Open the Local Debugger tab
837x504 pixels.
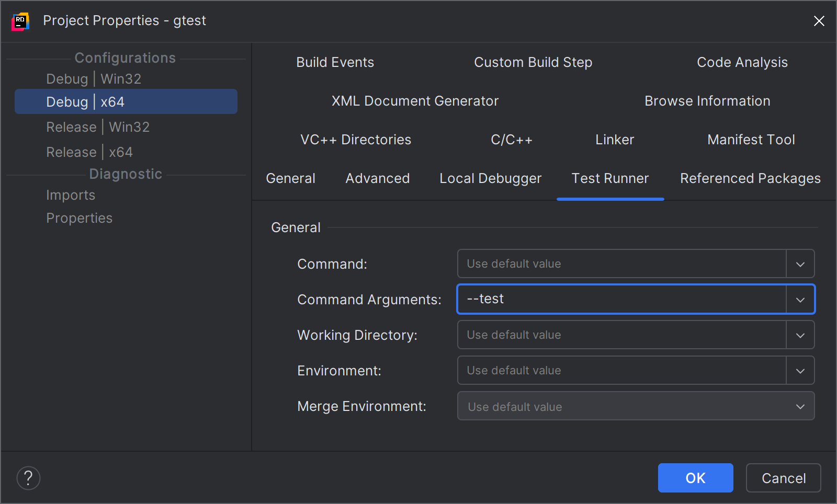490,178
